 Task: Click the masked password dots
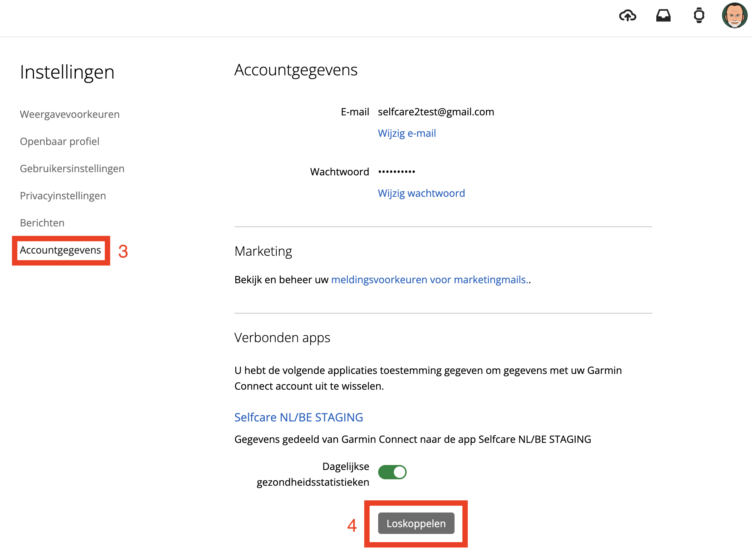[396, 172]
